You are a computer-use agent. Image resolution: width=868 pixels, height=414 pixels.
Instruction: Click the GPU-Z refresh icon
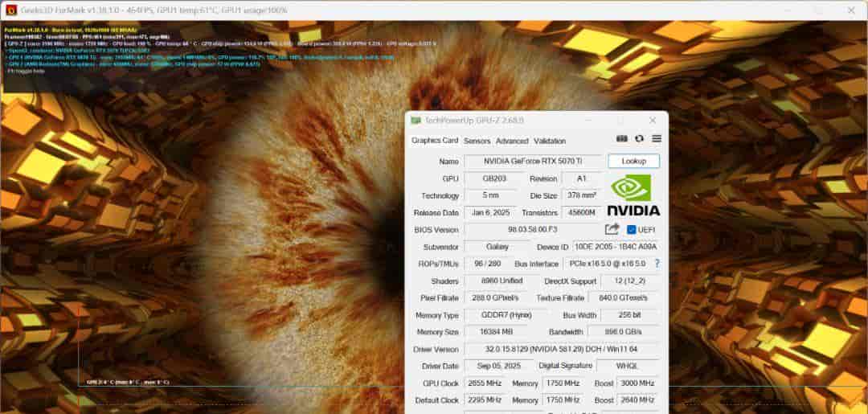click(x=639, y=139)
